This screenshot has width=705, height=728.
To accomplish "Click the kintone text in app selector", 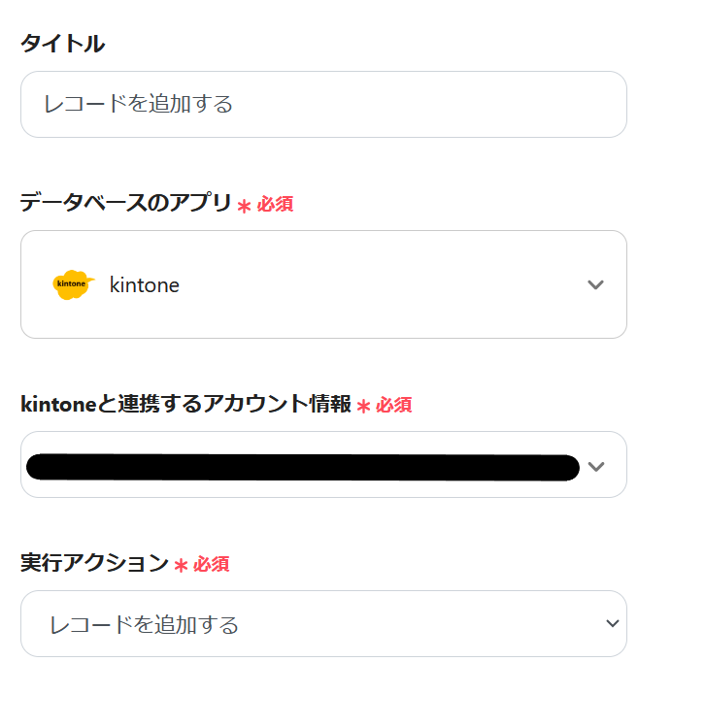I will (144, 285).
